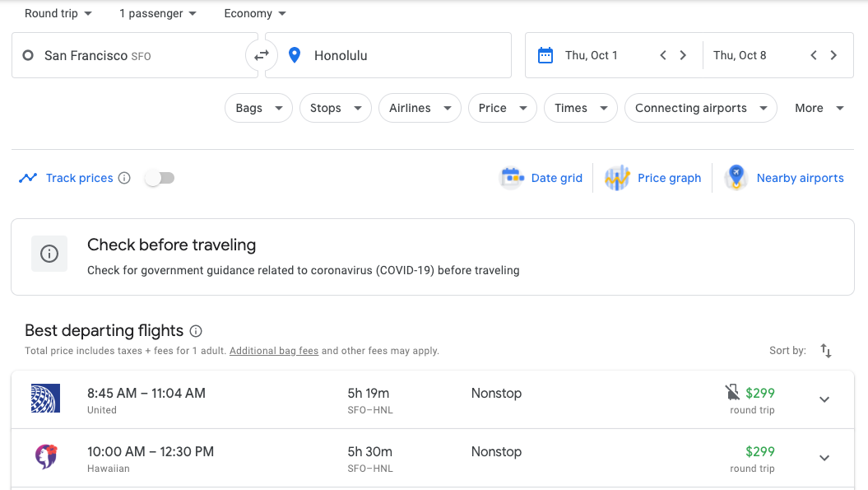Advance departure date to next day
The height and width of the screenshot is (490, 868).
(683, 55)
